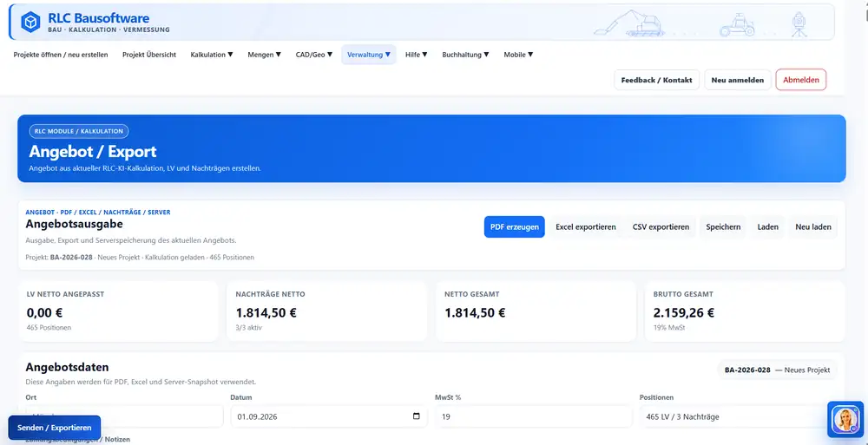The width and height of the screenshot is (868, 445).
Task: Select the LV NETTO ANGEPASST value 0,00 €
Action: 44,313
